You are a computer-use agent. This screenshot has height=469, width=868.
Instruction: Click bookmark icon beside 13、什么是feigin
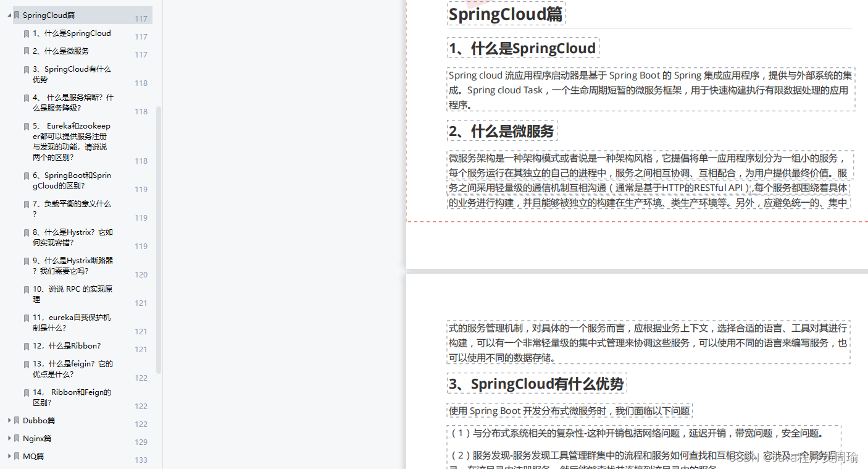(x=27, y=364)
